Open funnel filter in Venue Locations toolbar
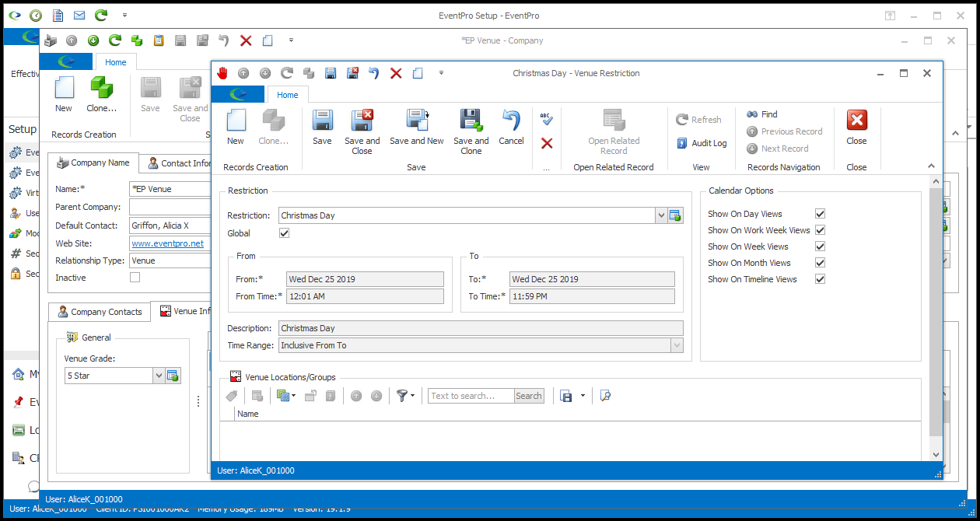Viewport: 980px width, 521px height. point(405,396)
